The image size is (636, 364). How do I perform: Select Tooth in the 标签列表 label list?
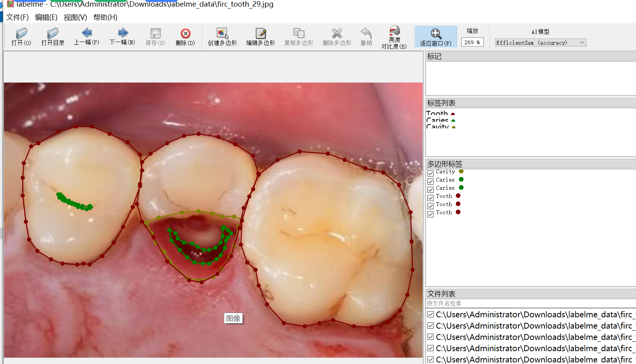pos(437,114)
